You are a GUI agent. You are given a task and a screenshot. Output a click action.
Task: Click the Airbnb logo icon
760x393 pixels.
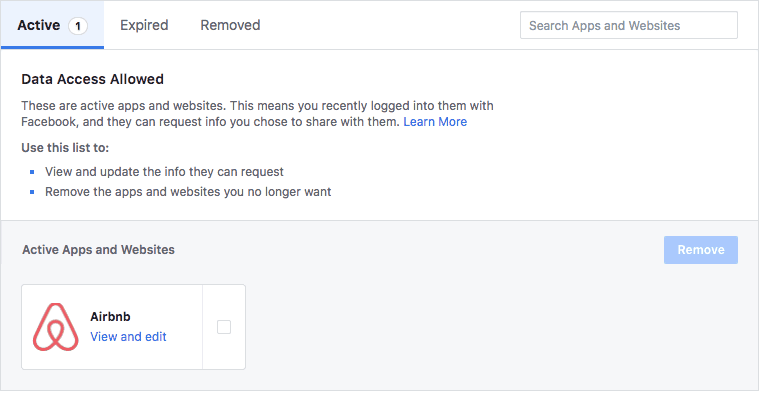click(55, 327)
